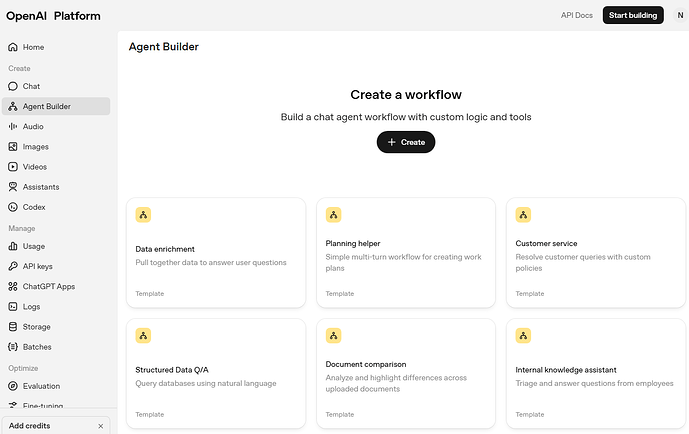Viewport: 689px width, 434px height.
Task: Open the Images section
Action: [x=56, y=147]
